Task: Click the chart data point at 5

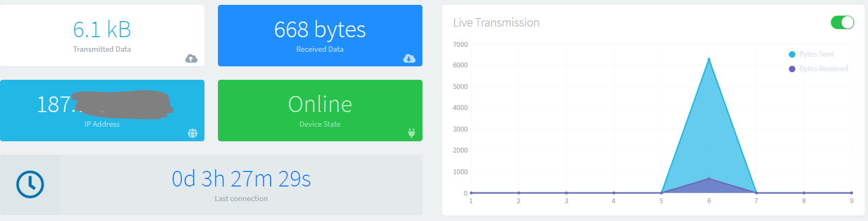Action: [x=661, y=193]
